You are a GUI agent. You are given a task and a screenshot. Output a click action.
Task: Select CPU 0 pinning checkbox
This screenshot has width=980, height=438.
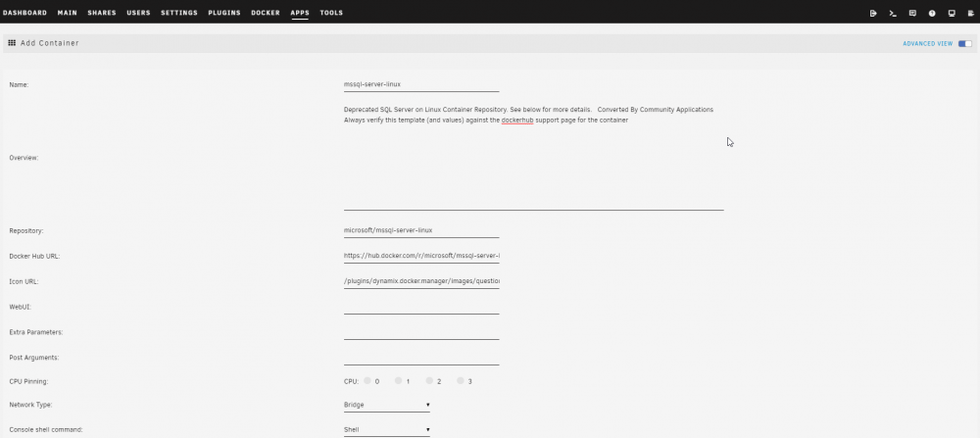(367, 380)
